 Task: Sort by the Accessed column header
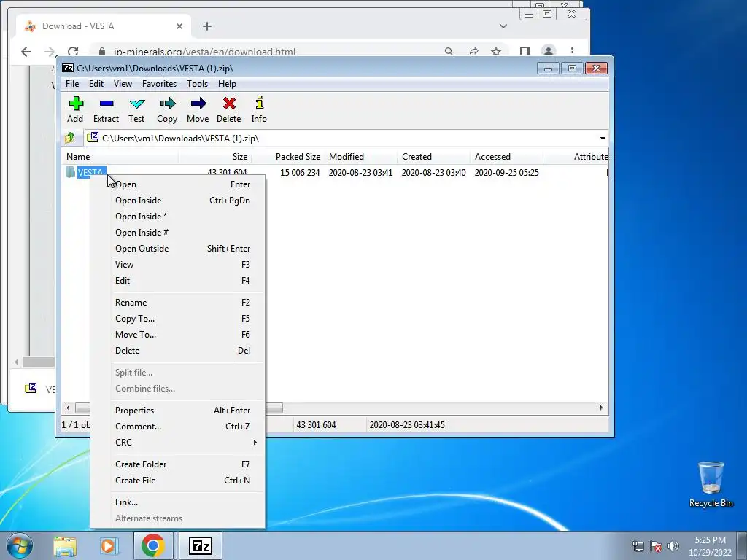click(506, 157)
